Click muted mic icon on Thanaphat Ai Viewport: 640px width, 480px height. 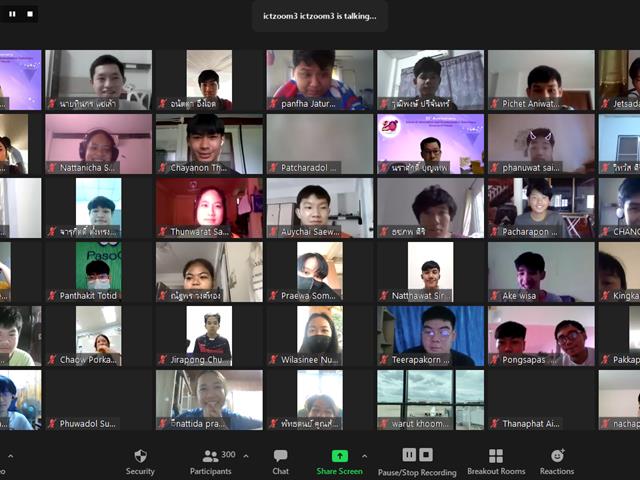[495, 424]
